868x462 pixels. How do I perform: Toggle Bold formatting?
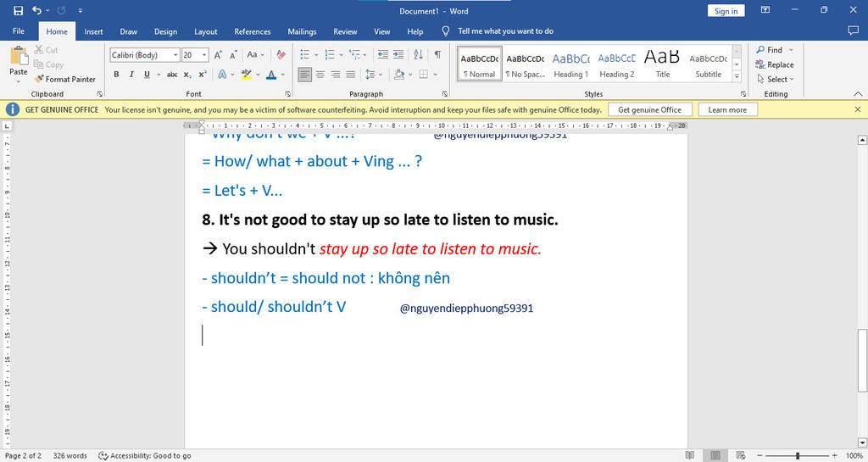[116, 75]
